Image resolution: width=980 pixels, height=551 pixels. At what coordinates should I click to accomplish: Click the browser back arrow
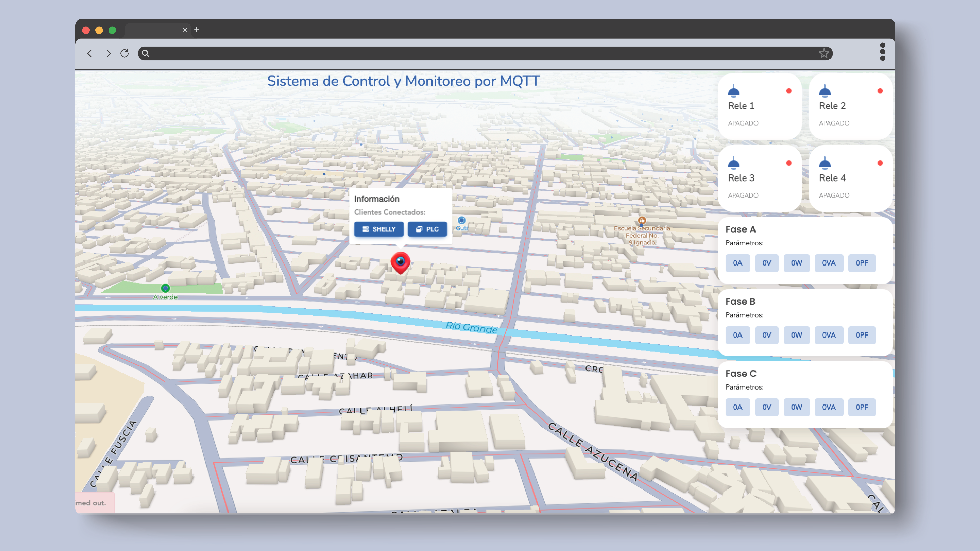click(90, 53)
